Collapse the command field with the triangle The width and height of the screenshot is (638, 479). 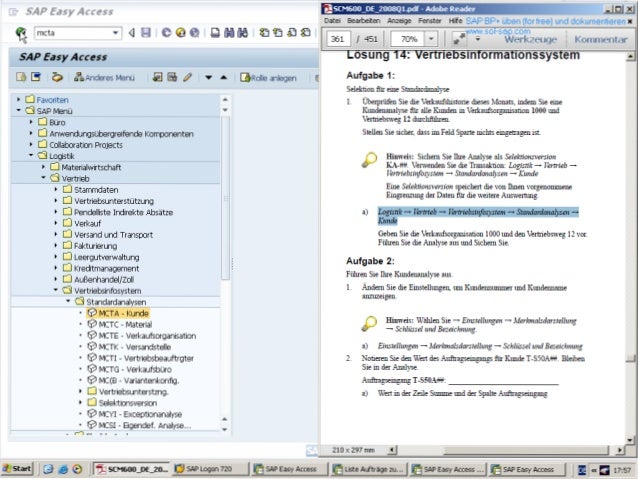click(132, 33)
